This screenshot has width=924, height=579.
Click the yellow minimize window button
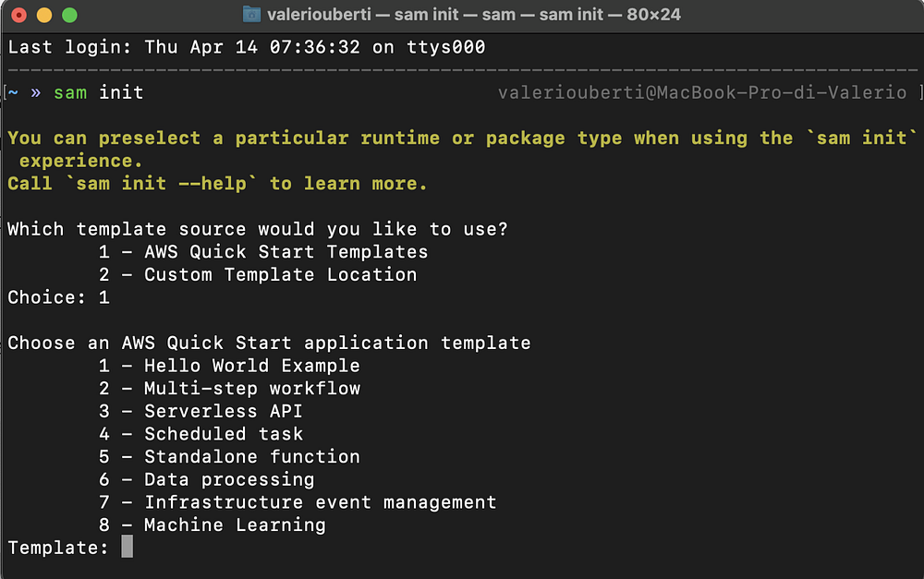click(43, 16)
